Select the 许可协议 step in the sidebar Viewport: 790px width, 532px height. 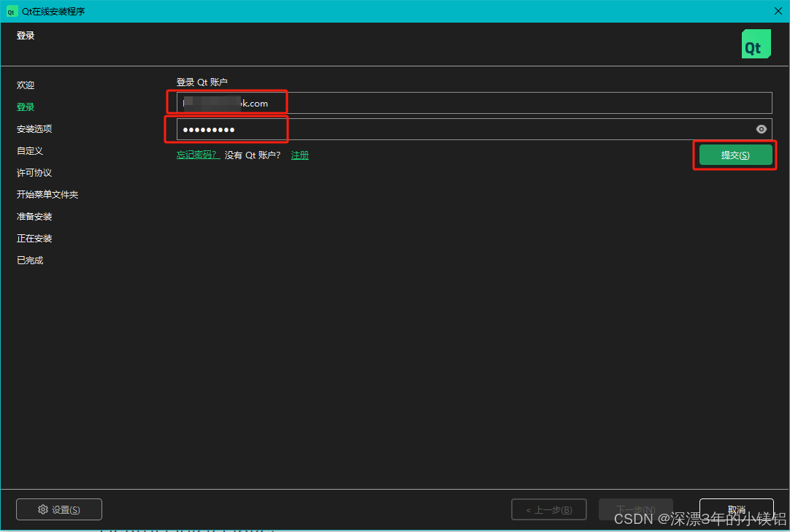click(x=34, y=173)
